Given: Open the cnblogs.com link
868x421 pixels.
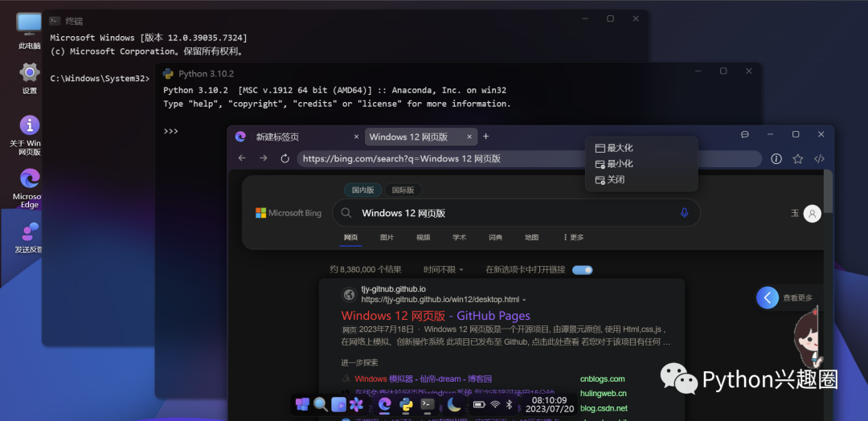Looking at the screenshot, I should 602,379.
